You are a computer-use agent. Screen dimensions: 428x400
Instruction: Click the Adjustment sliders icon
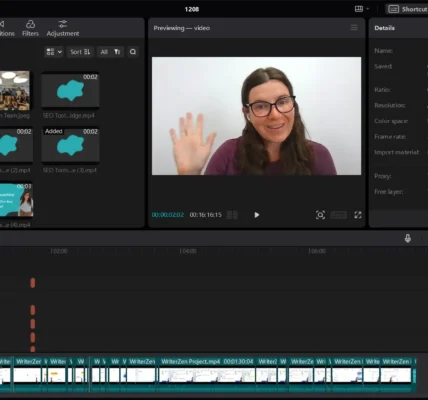pos(63,24)
